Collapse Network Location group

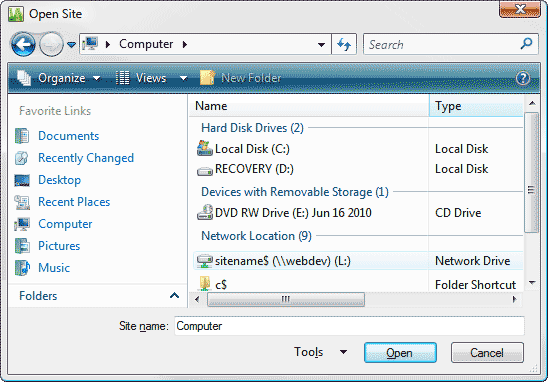pos(256,236)
